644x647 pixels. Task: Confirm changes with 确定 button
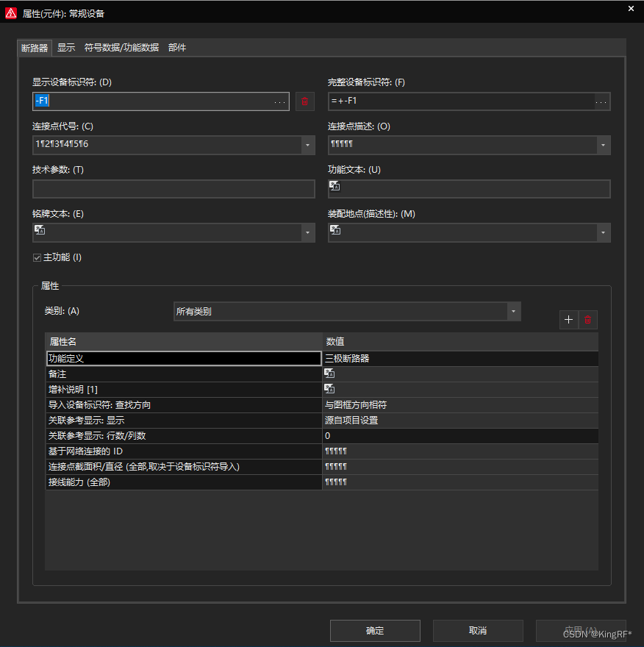point(375,630)
